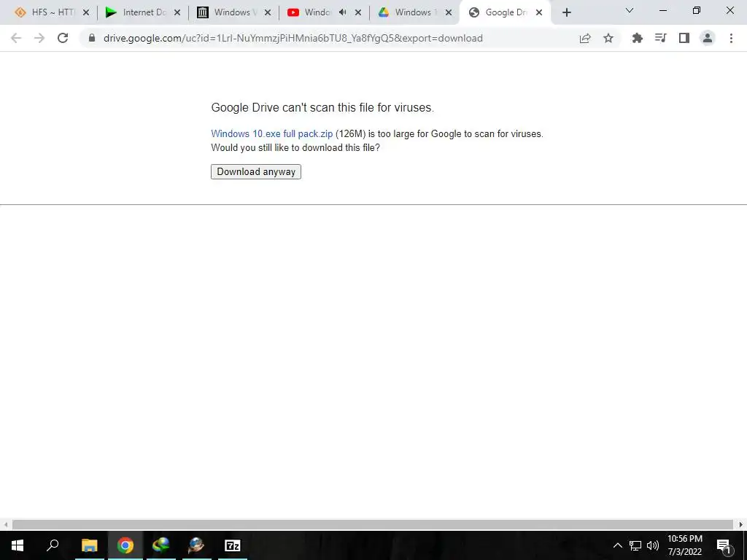Click the scrollbar left arrow

pyautogui.click(x=5, y=525)
